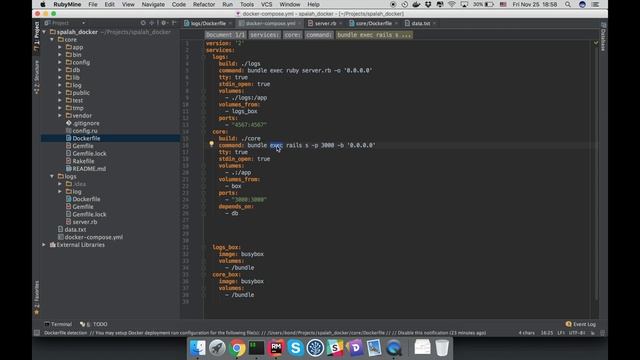Collapse the spalah_docker project root
Image resolution: width=640 pixels, height=360 pixels.
pos(44,32)
